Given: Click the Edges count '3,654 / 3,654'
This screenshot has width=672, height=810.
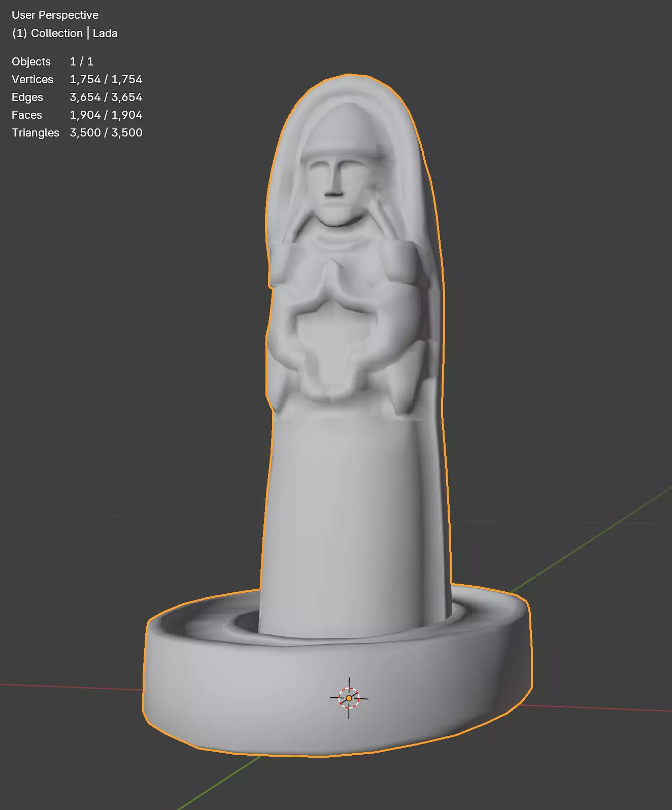Looking at the screenshot, I should click(106, 97).
